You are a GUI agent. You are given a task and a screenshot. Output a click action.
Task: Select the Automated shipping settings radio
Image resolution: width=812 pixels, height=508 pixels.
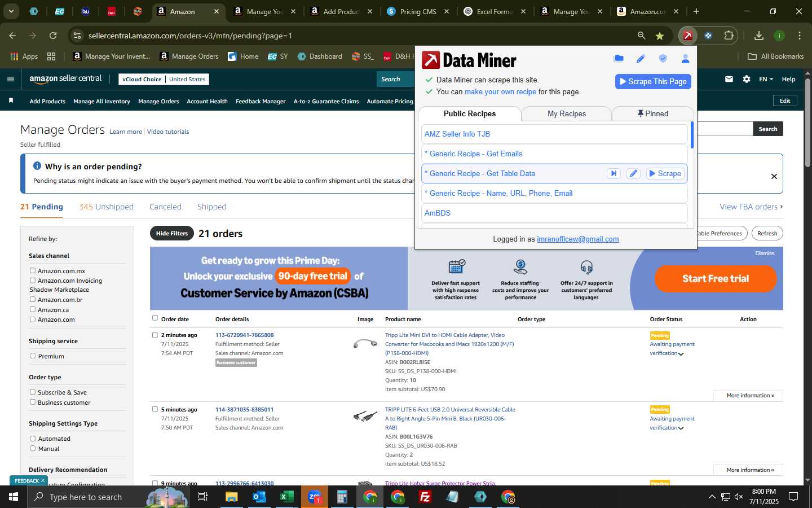pos(33,439)
